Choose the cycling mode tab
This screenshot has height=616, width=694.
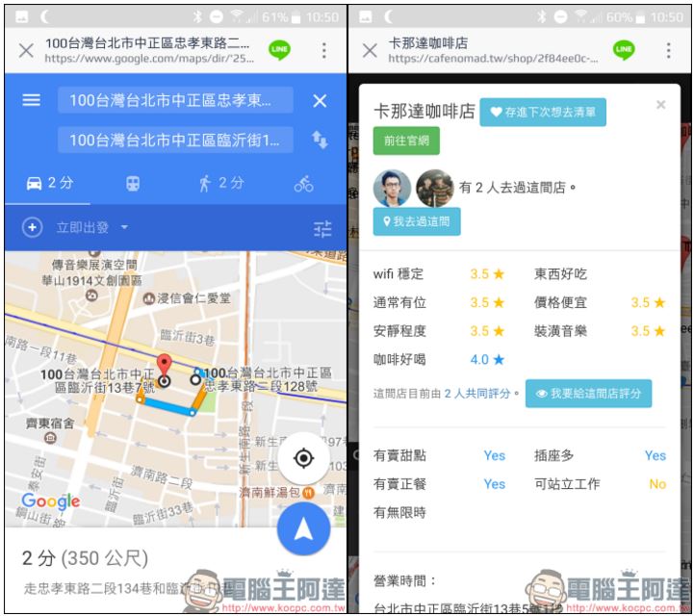[x=303, y=183]
